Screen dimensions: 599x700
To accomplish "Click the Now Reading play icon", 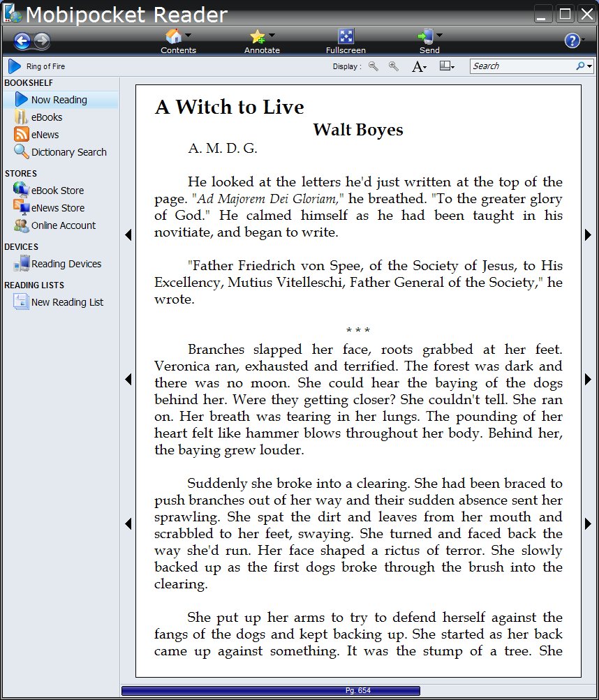I will (21, 99).
